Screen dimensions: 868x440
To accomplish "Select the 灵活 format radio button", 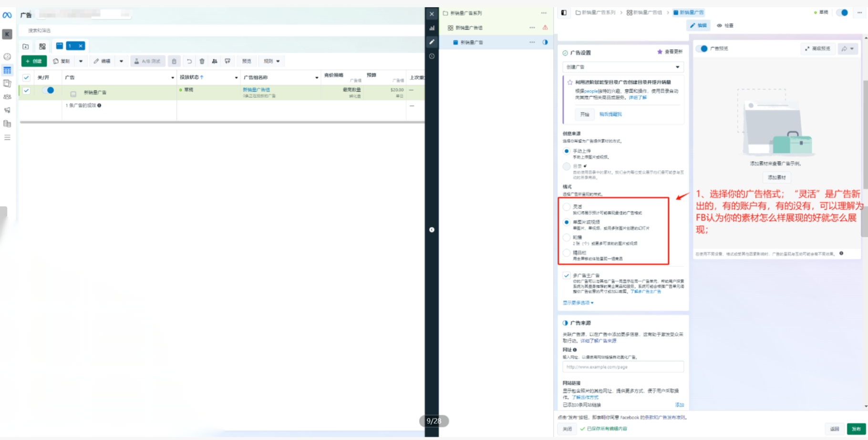I will click(x=567, y=207).
